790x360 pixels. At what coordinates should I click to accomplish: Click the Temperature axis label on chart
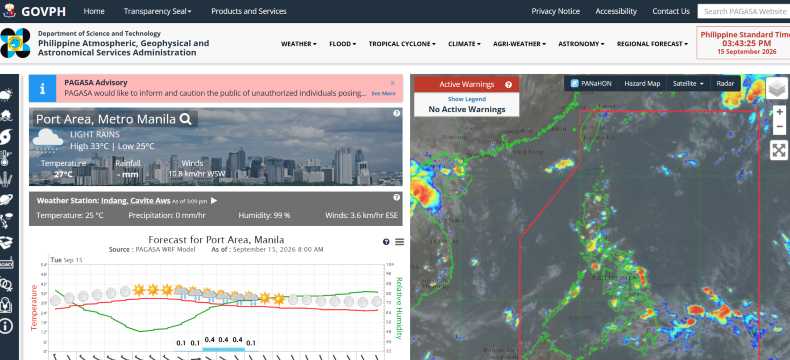tap(34, 307)
